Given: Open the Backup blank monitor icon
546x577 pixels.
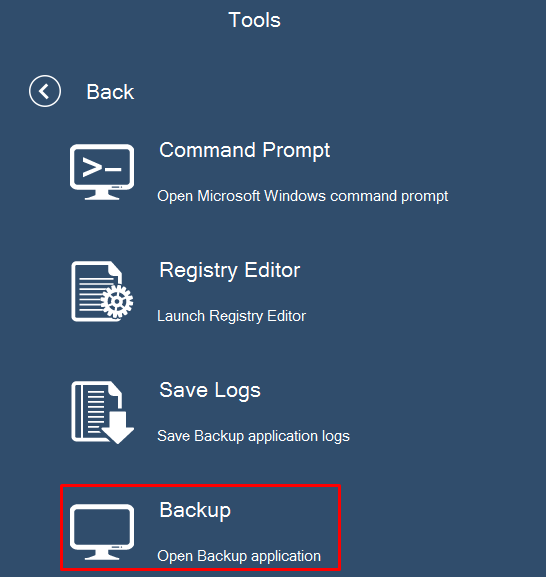Looking at the screenshot, I should (102, 532).
